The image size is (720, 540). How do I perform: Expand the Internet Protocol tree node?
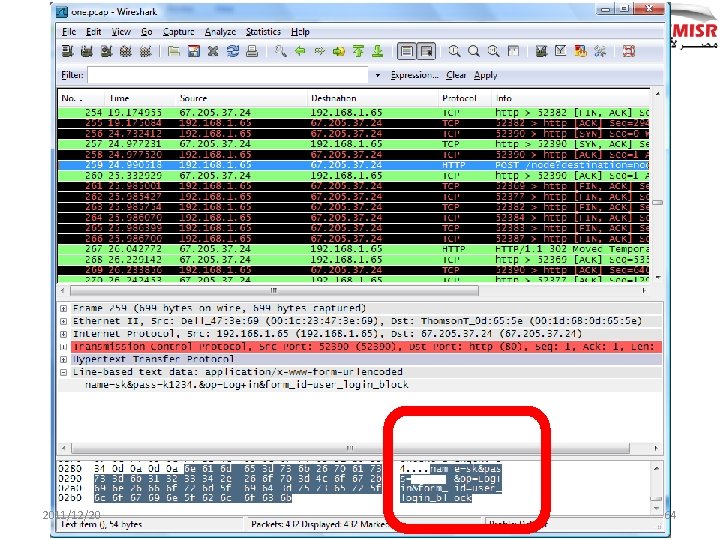pyautogui.click(x=64, y=334)
